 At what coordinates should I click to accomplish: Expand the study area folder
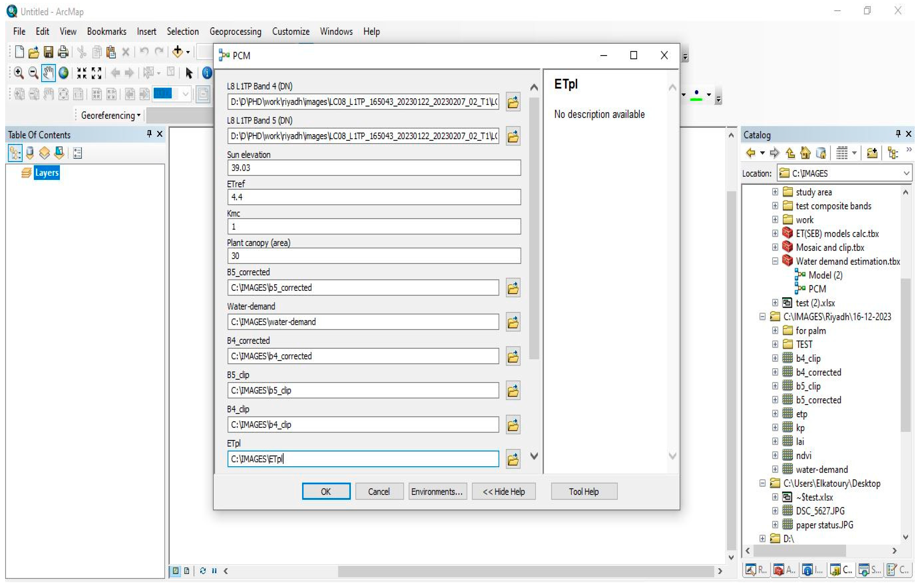(775, 192)
